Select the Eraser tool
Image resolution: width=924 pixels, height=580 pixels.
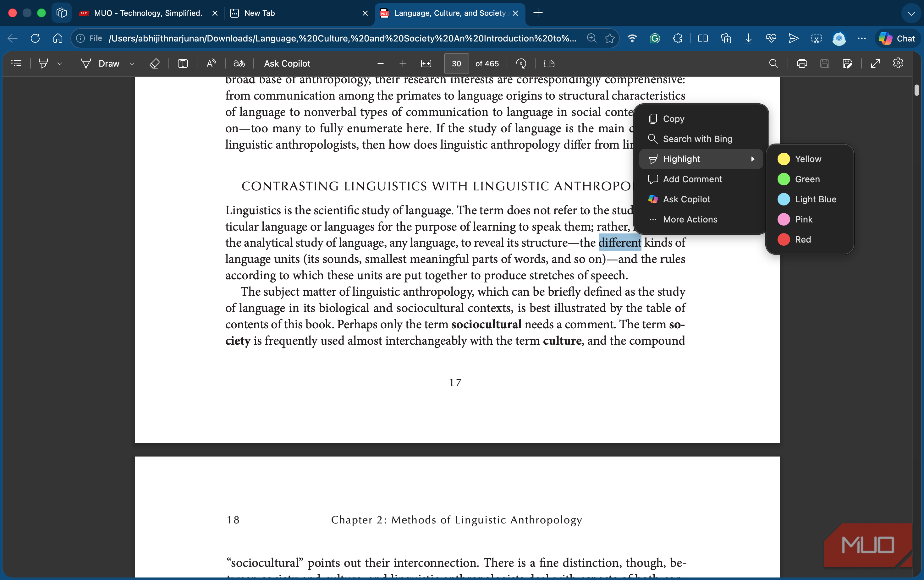pos(154,63)
